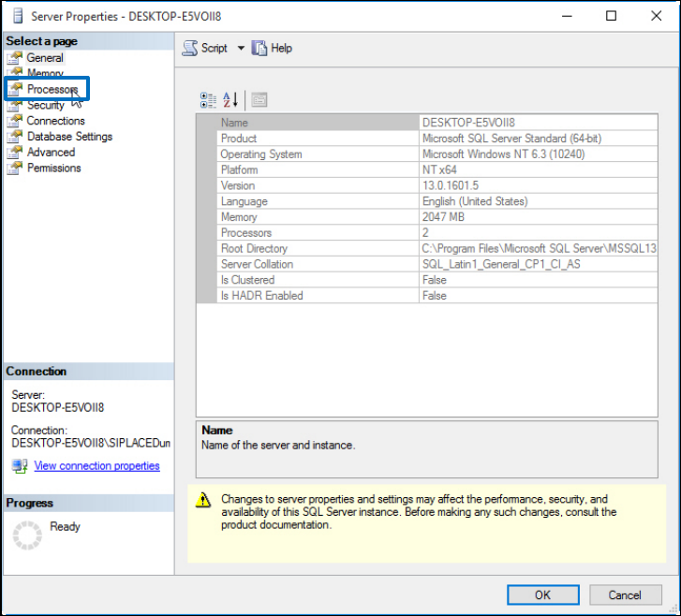Click the Connections page icon
The width and height of the screenshot is (681, 616).
point(15,121)
